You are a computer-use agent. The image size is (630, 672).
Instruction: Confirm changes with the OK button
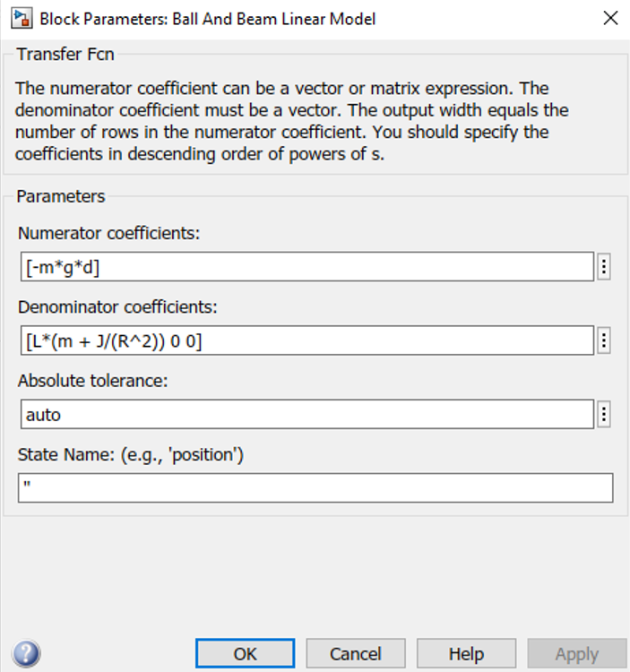[x=246, y=653]
